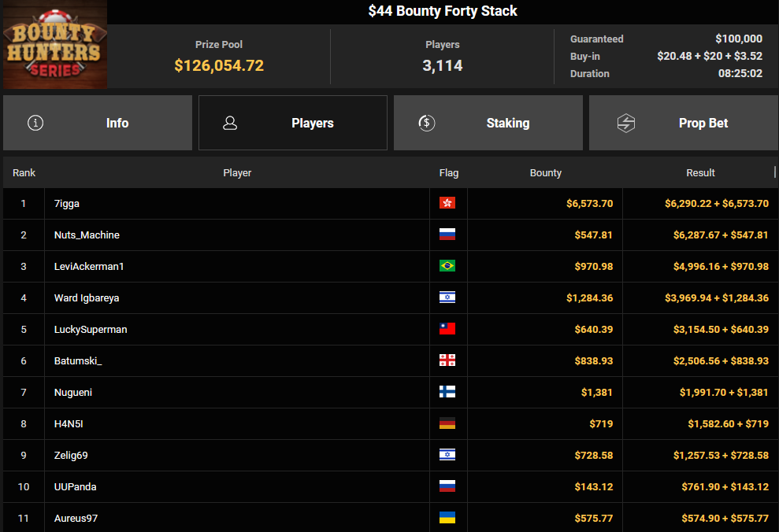
Task: Click the Info circle icon
Action: pos(35,123)
